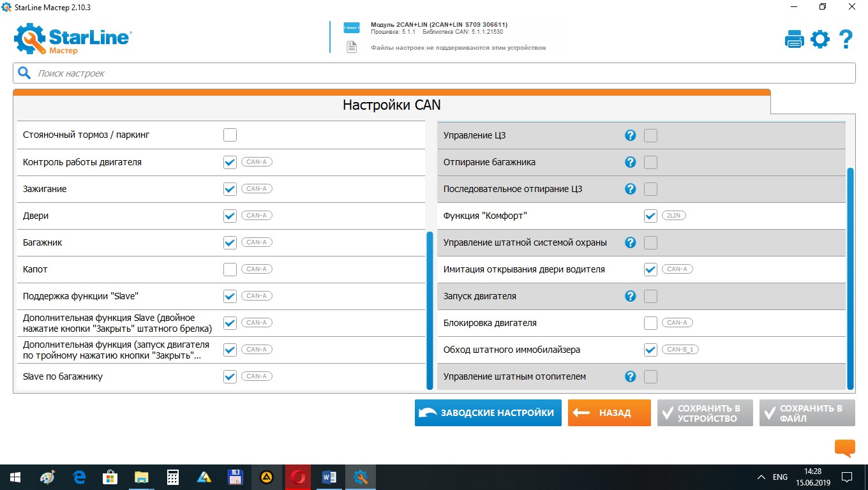The width and height of the screenshot is (868, 490).
Task: Open the floppy disk app in taskbar
Action: tap(236, 477)
